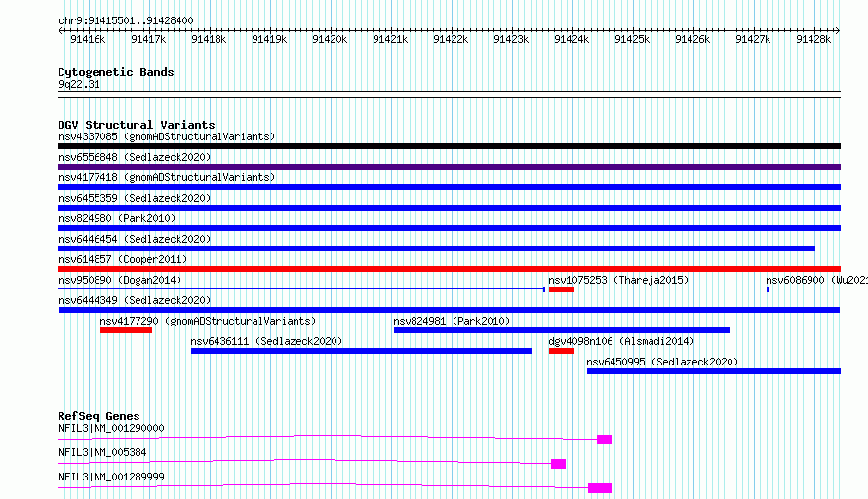Click the blue bar under nsv6436111
The width and height of the screenshot is (868, 499).
click(x=361, y=351)
